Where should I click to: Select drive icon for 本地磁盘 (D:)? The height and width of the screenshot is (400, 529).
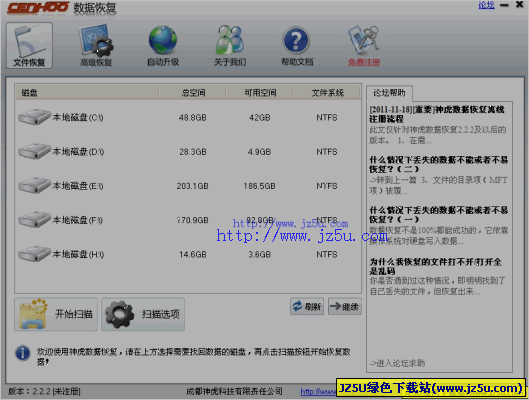(x=34, y=151)
